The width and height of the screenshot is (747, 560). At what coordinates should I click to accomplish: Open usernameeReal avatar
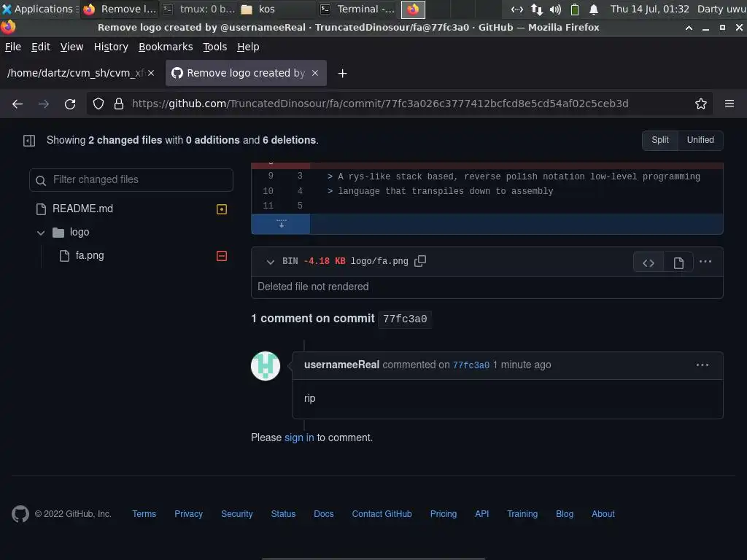266,366
